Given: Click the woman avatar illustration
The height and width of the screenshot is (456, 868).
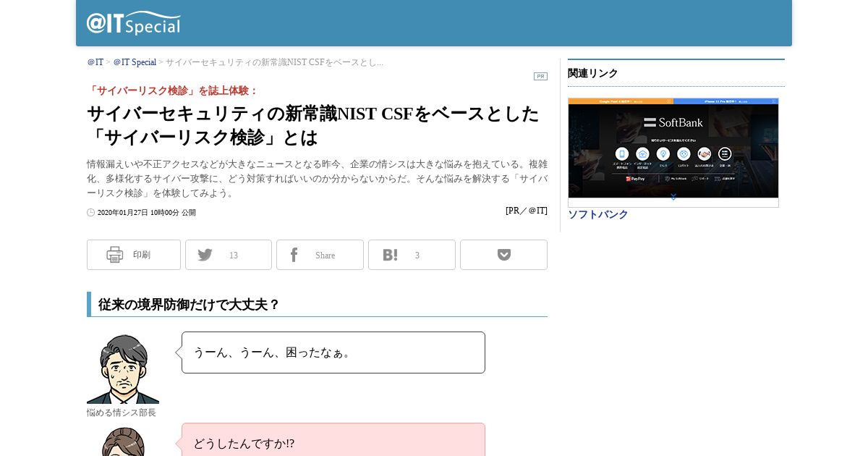Looking at the screenshot, I should pos(123,442).
